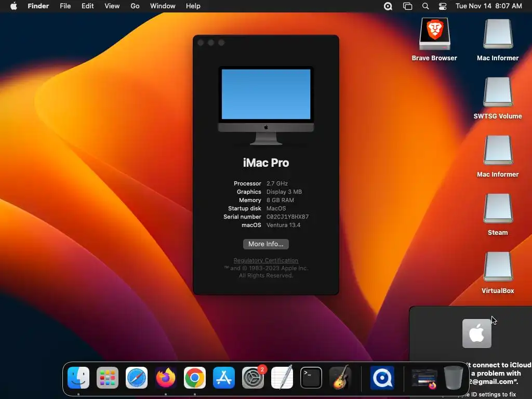This screenshot has height=399, width=532.
Task: Open the View menu
Action: (112, 6)
